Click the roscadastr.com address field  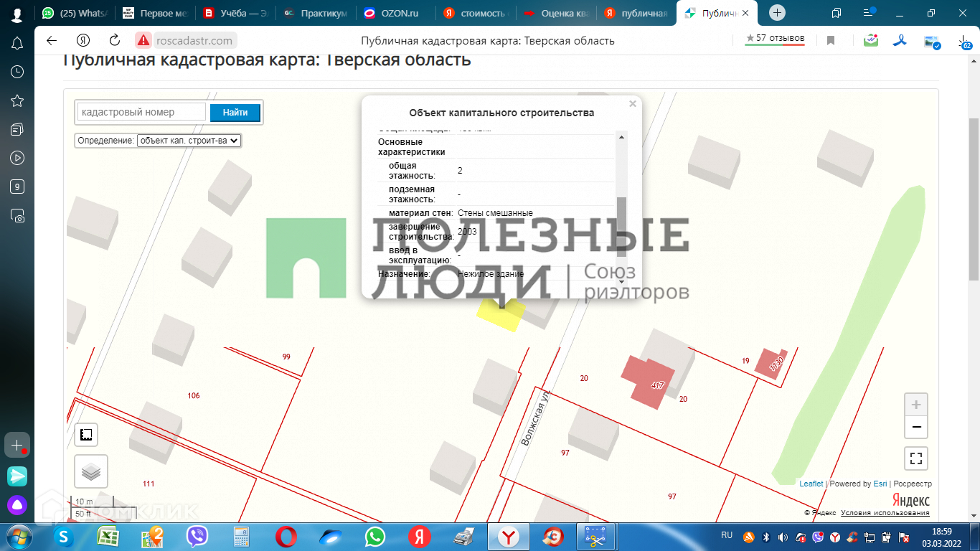pos(194,41)
